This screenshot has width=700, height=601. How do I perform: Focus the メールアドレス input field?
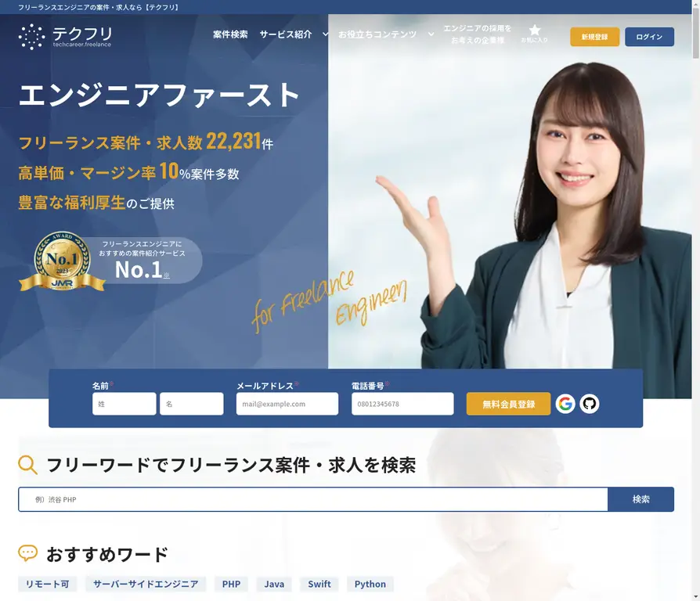[x=287, y=404]
